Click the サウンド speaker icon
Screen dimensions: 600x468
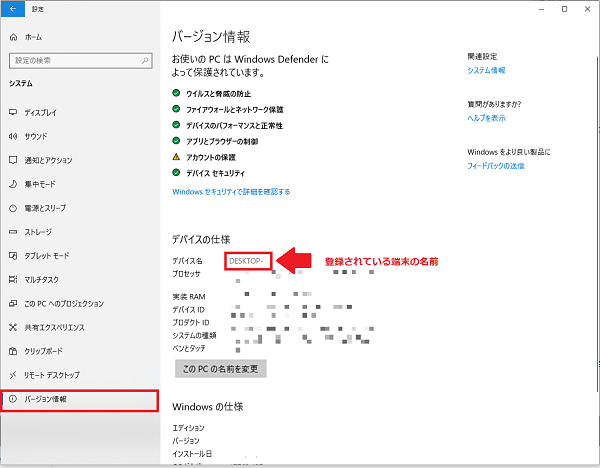coord(13,136)
